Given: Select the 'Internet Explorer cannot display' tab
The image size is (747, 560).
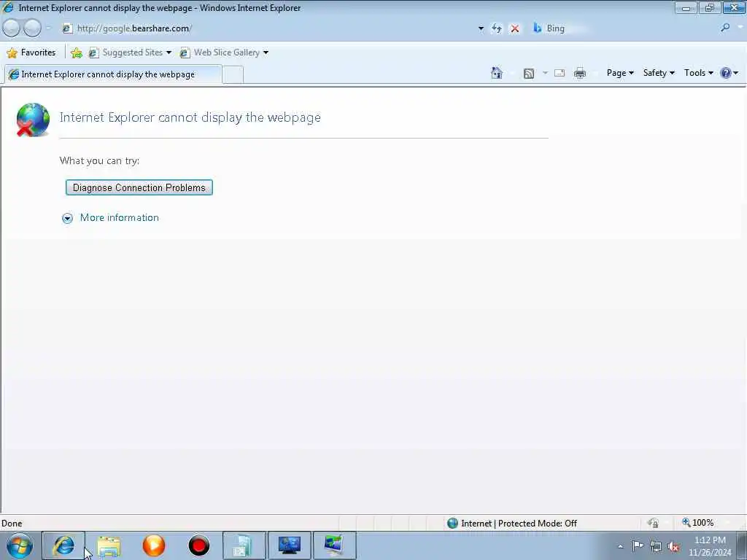Looking at the screenshot, I should (x=113, y=74).
